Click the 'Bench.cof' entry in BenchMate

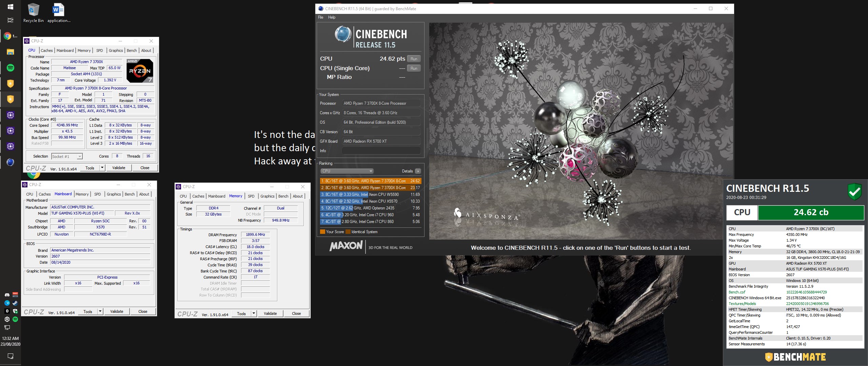click(737, 292)
